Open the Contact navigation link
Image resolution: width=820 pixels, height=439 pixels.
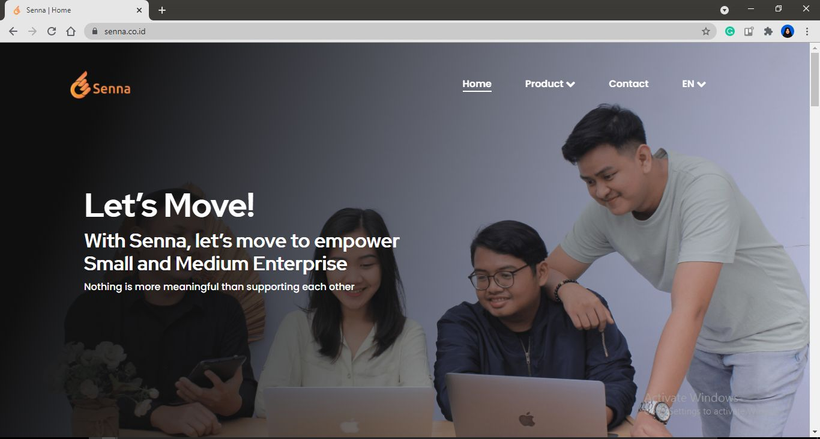628,84
